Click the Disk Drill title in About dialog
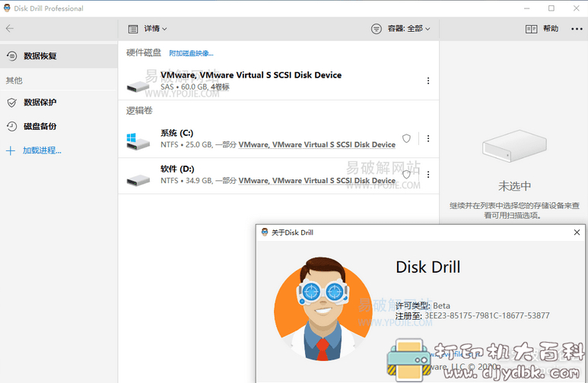This screenshot has height=383, width=588. 427,267
